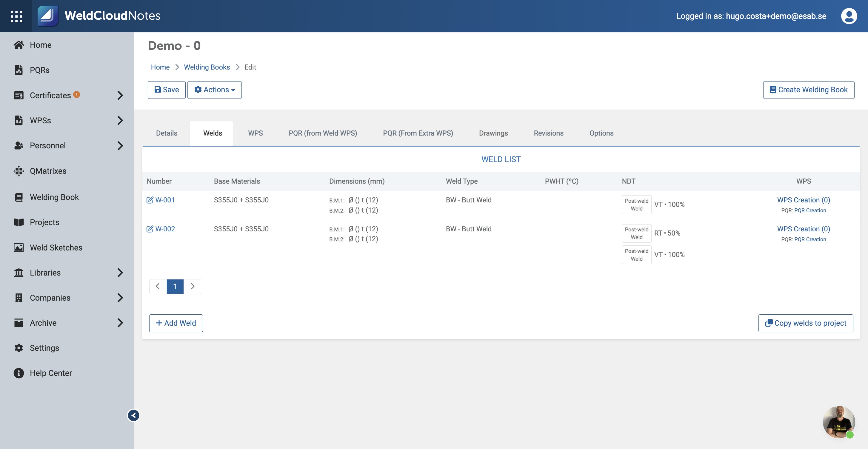868x449 pixels.
Task: Open WPS Creation (0) link for W-001
Action: pyautogui.click(x=803, y=200)
